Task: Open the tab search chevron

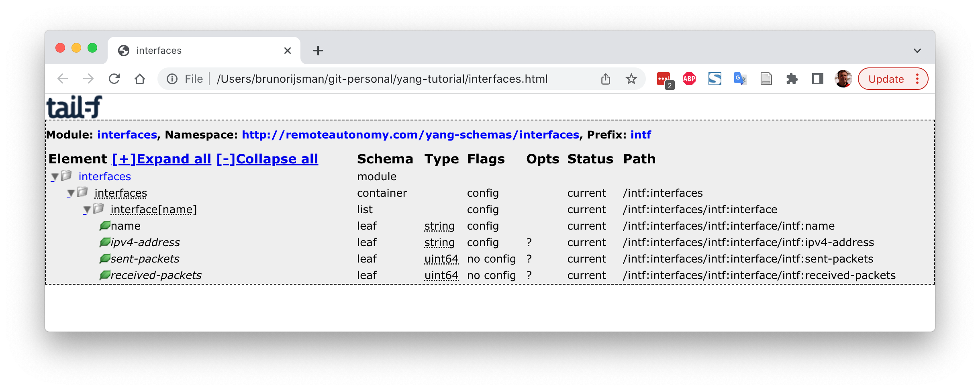Action: pyautogui.click(x=917, y=51)
